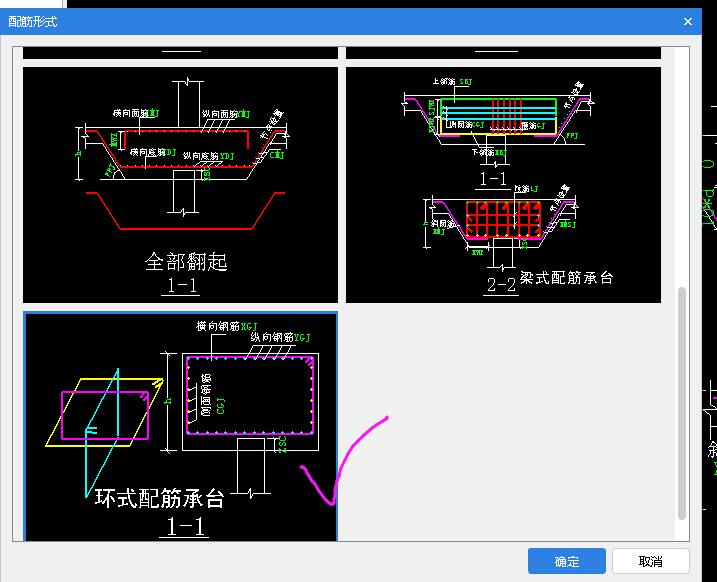
Task: Close the 配筋形式 dialog
Action: pyautogui.click(x=688, y=21)
